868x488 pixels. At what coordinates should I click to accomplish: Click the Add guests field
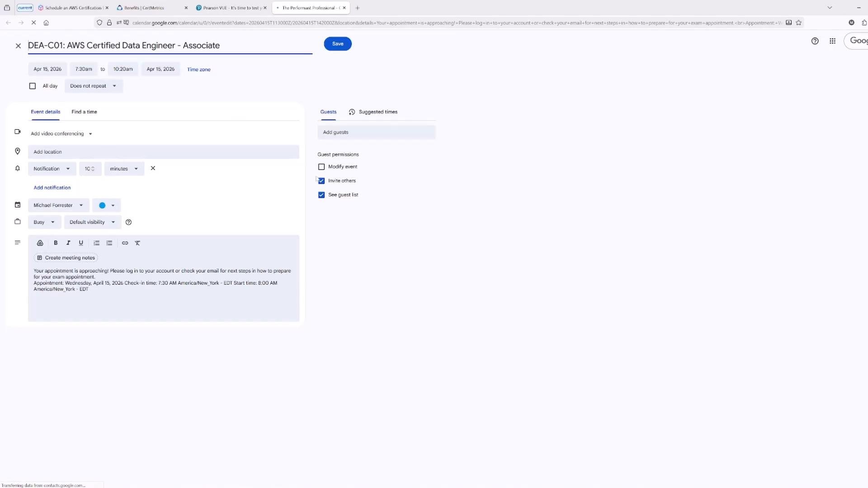(376, 132)
